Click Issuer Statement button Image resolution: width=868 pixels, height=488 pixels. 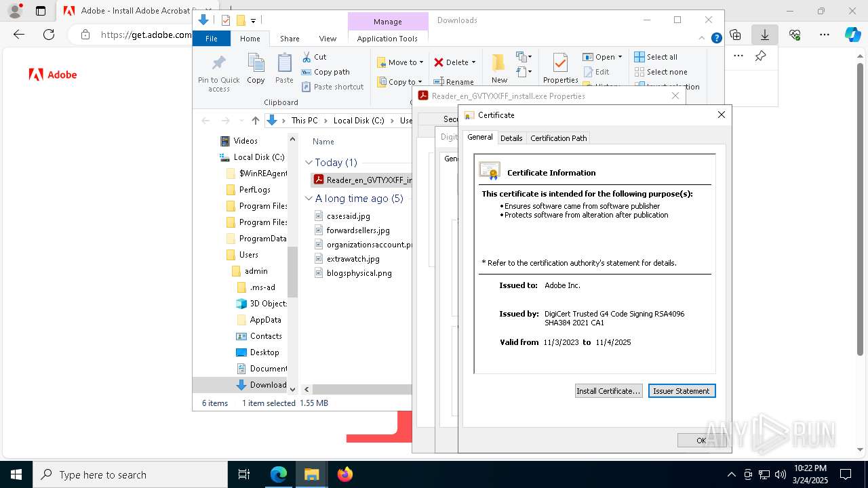[682, 391]
